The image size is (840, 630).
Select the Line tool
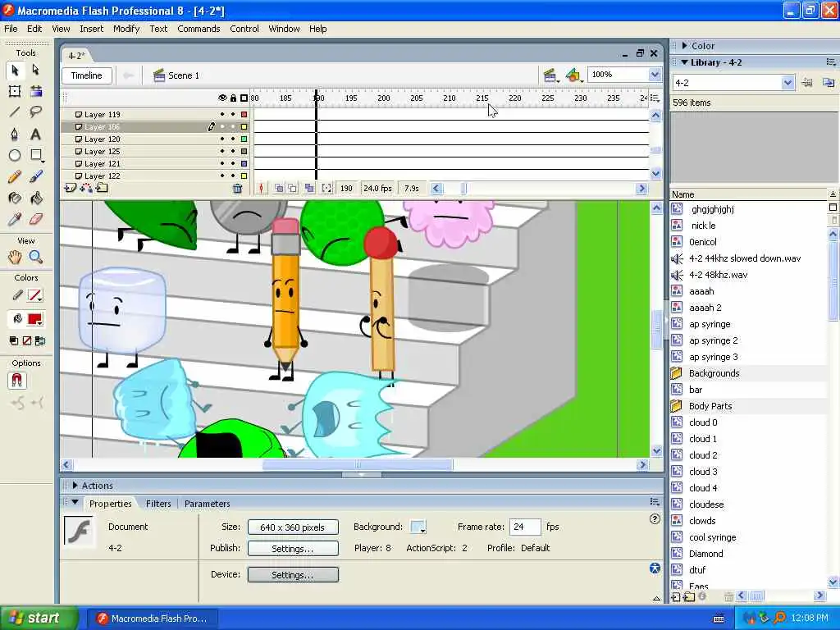15,112
